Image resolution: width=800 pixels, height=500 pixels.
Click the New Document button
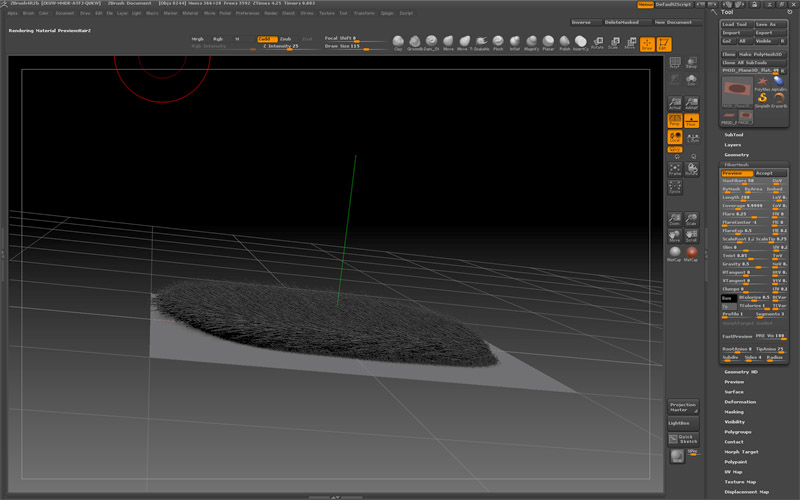[x=677, y=22]
